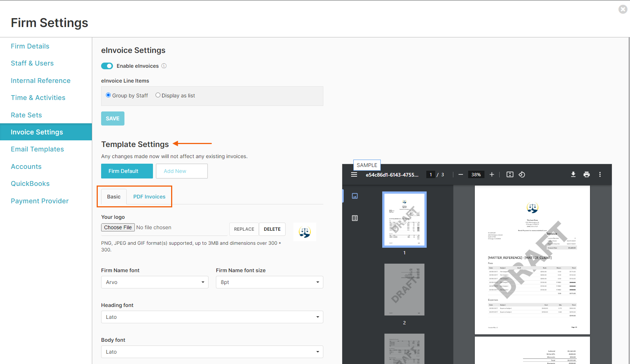Show page thumbnails view in PDF sidebar
Viewport: 630px width, 364px height.
[x=355, y=196]
